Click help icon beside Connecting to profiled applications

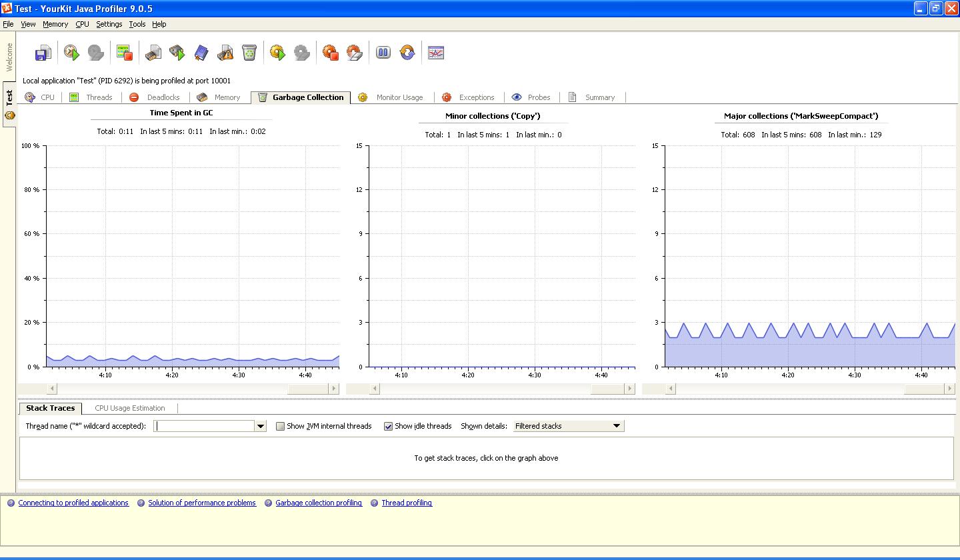click(x=11, y=503)
